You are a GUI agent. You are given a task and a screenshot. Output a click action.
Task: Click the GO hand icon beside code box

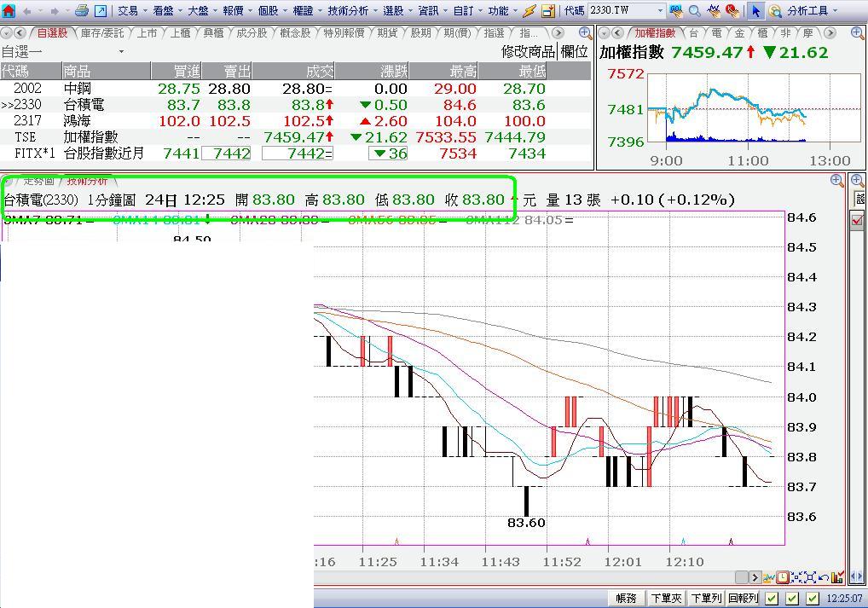pyautogui.click(x=676, y=10)
